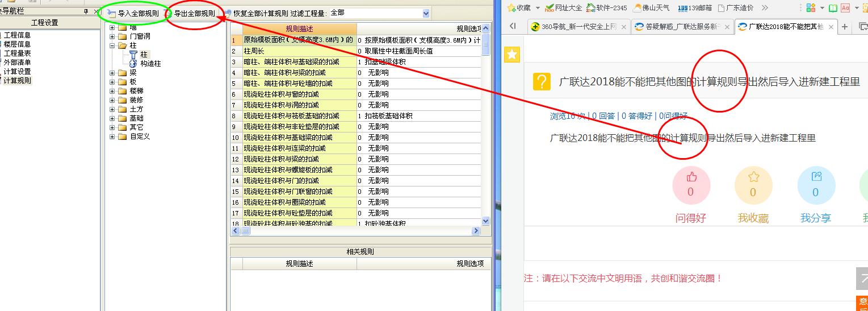
Task: Click rules table horizontal scrollbar left arrow
Action: 236,231
